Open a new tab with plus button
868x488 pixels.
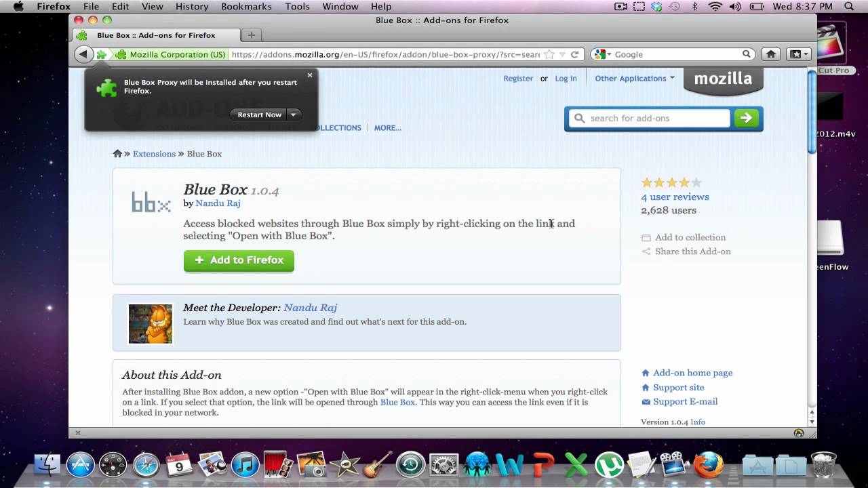251,35
